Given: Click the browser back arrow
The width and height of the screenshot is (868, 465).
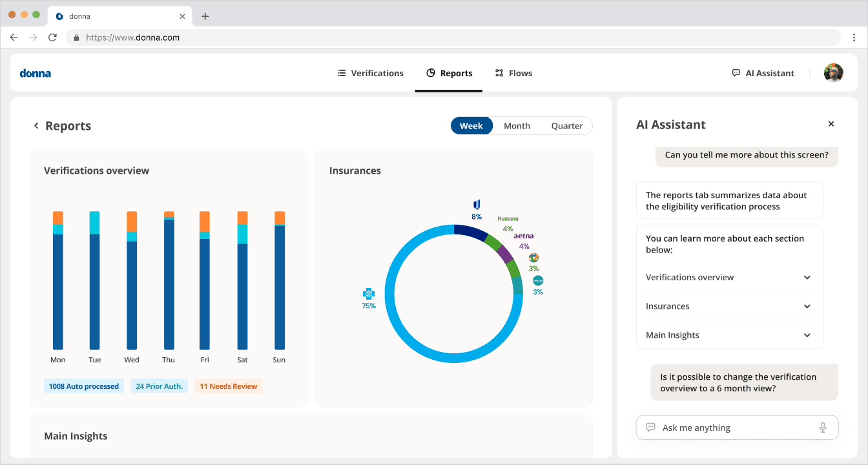Looking at the screenshot, I should (14, 37).
